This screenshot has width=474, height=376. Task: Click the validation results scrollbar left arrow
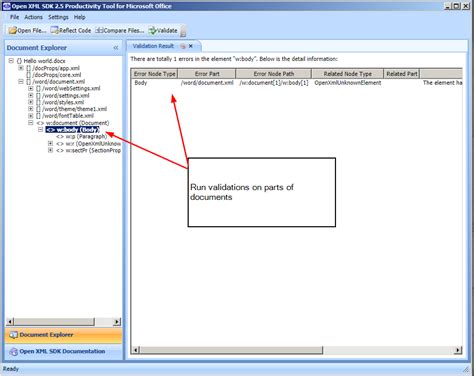(135, 350)
